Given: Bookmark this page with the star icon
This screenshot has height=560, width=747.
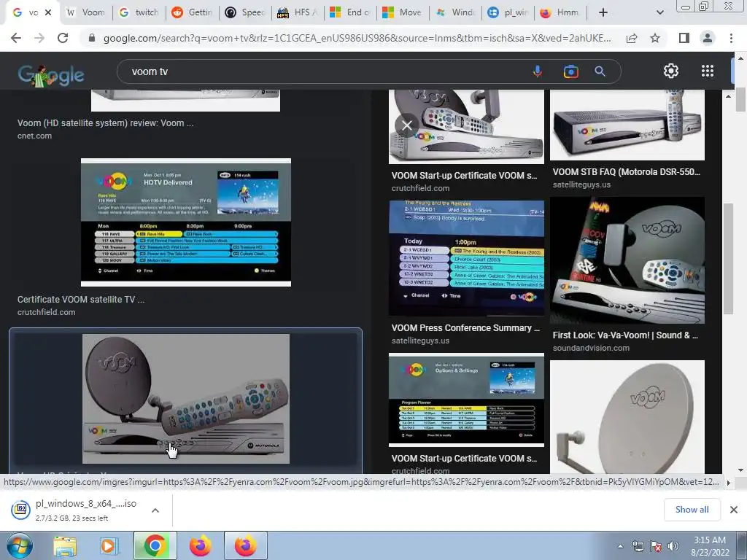Looking at the screenshot, I should [655, 38].
